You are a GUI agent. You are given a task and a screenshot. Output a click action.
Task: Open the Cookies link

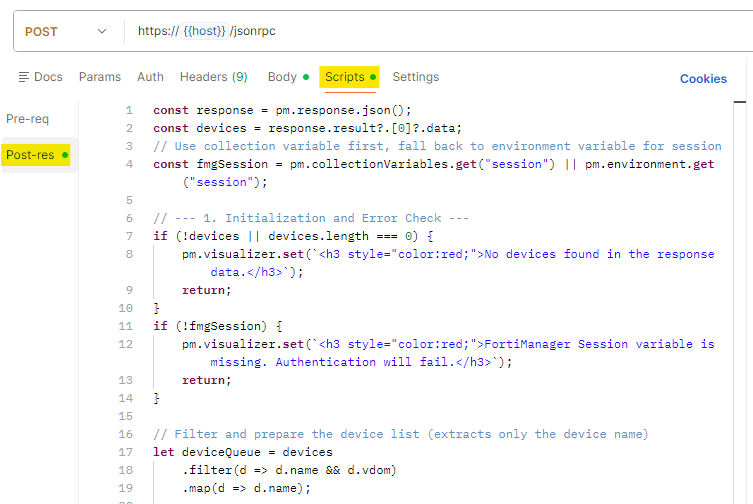(703, 79)
